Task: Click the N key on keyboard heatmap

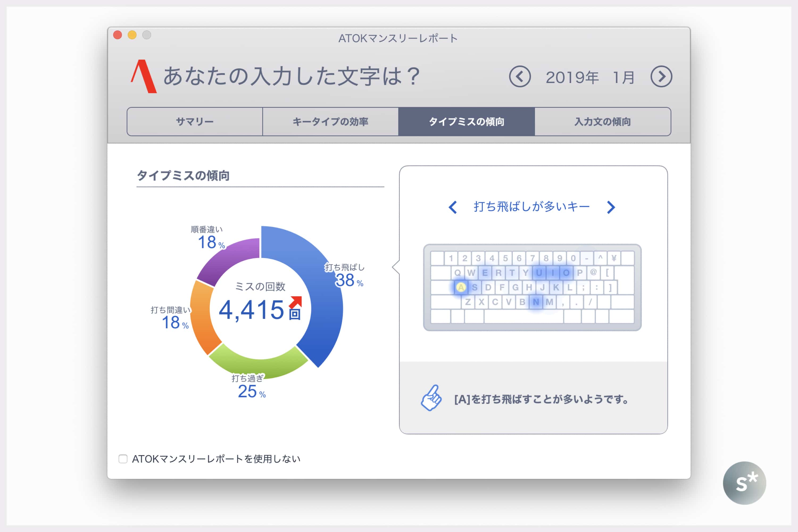Action: (536, 302)
